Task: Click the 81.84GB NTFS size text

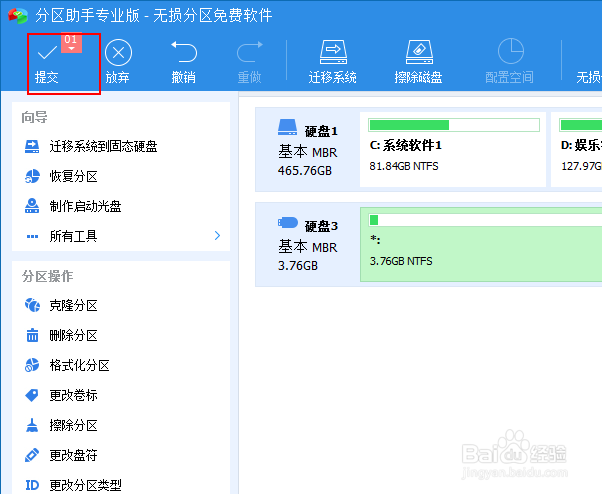Action: [x=404, y=166]
